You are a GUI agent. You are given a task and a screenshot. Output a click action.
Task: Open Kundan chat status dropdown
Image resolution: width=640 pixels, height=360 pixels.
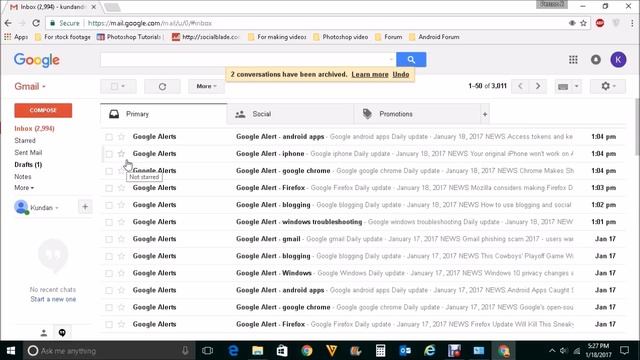(44, 208)
